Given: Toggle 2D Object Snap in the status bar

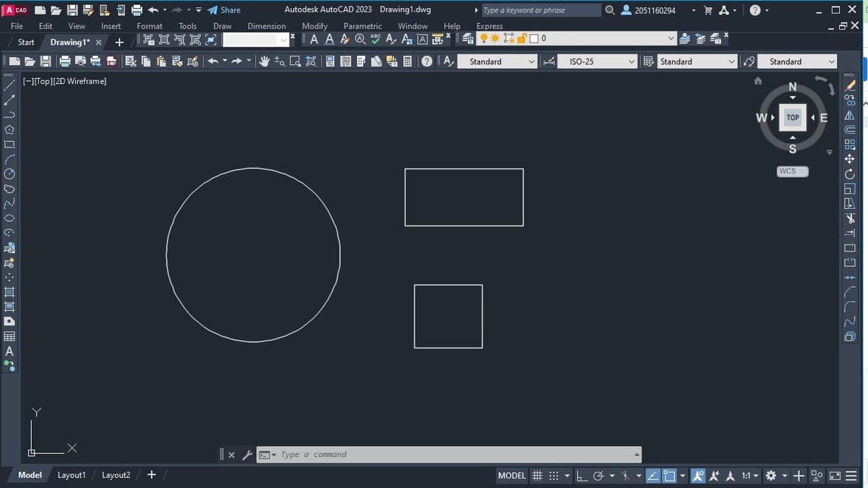Looking at the screenshot, I should coord(669,476).
